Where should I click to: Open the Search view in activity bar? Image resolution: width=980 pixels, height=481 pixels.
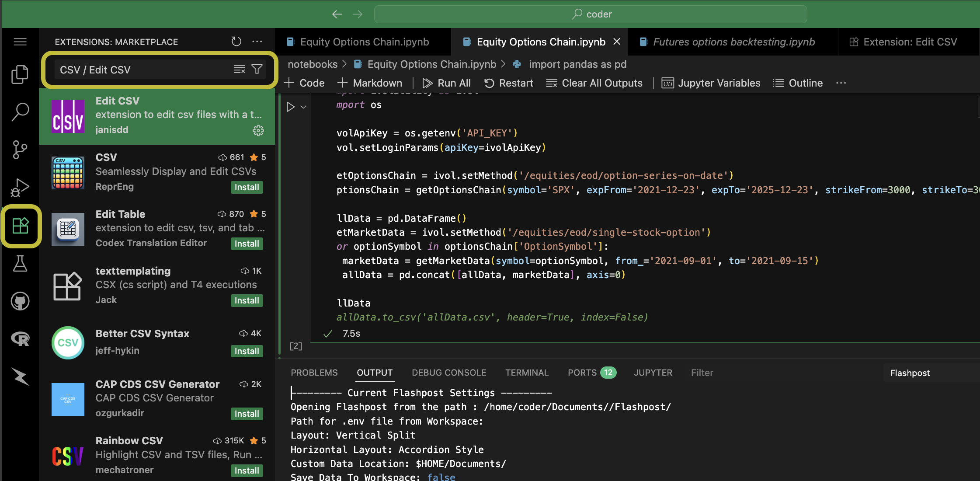[20, 112]
